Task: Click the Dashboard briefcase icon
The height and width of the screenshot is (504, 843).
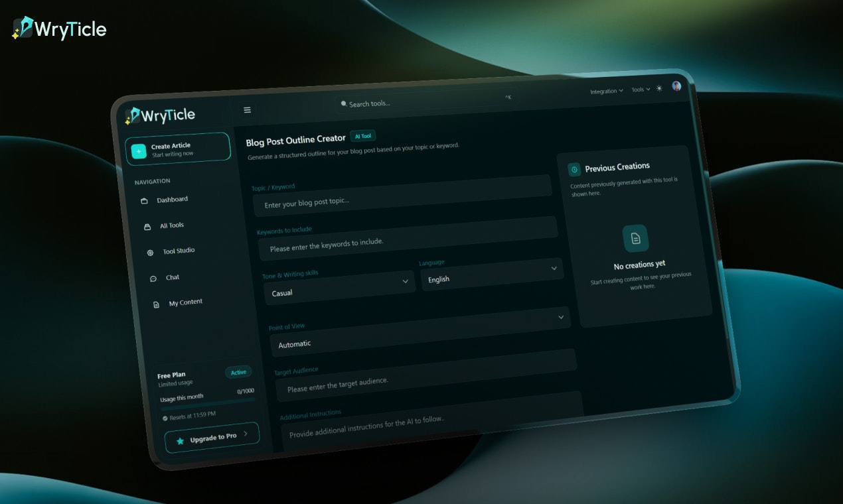Action: 144,201
